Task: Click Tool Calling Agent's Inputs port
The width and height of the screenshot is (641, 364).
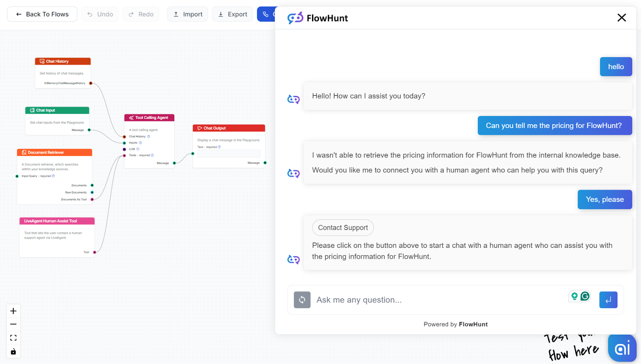Action: coord(125,143)
